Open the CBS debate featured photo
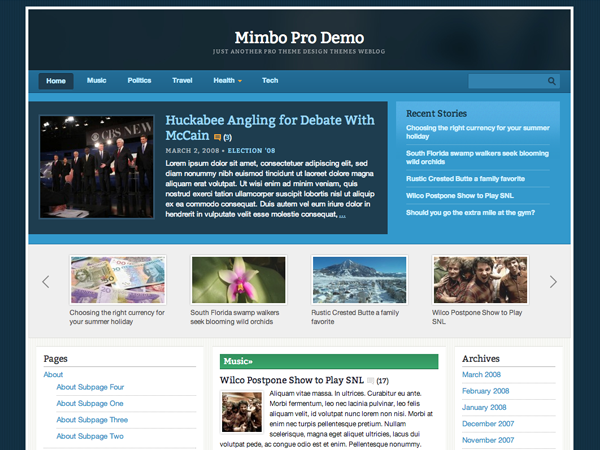Viewport: 600px width, 450px height. pyautogui.click(x=97, y=167)
